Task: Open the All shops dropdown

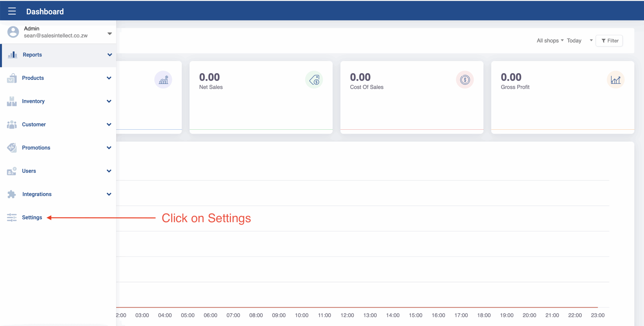Action: [550, 41]
